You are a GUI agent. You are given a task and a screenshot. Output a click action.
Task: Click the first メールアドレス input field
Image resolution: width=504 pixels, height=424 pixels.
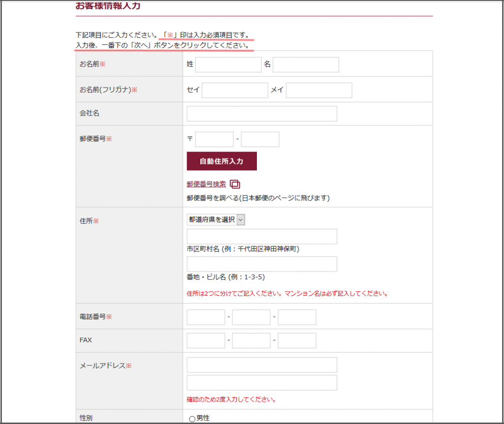pyautogui.click(x=262, y=365)
